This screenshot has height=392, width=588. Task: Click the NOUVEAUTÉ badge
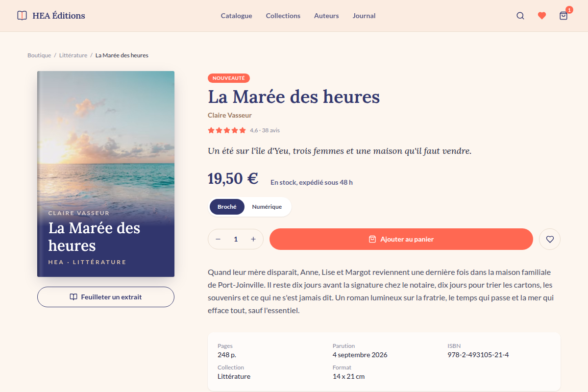[229, 78]
